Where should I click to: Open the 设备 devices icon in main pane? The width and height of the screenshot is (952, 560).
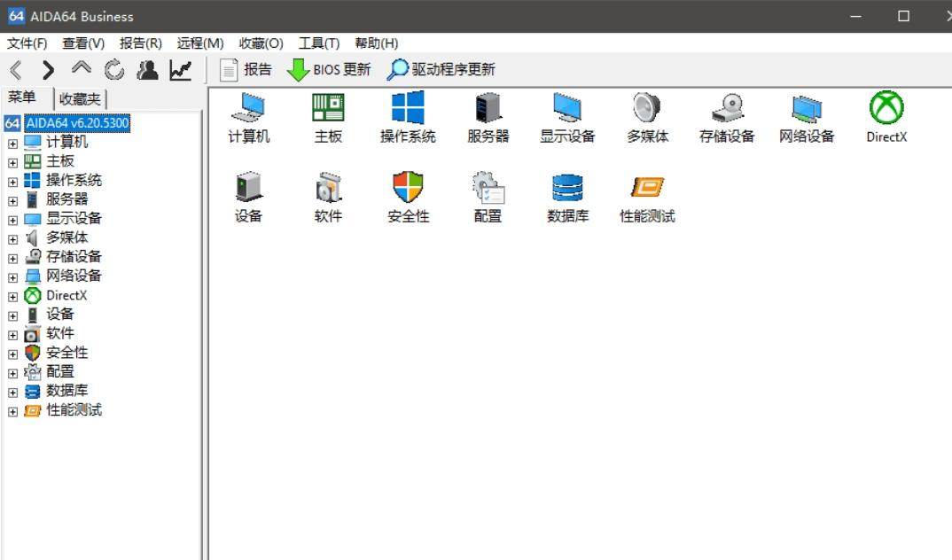coord(248,198)
